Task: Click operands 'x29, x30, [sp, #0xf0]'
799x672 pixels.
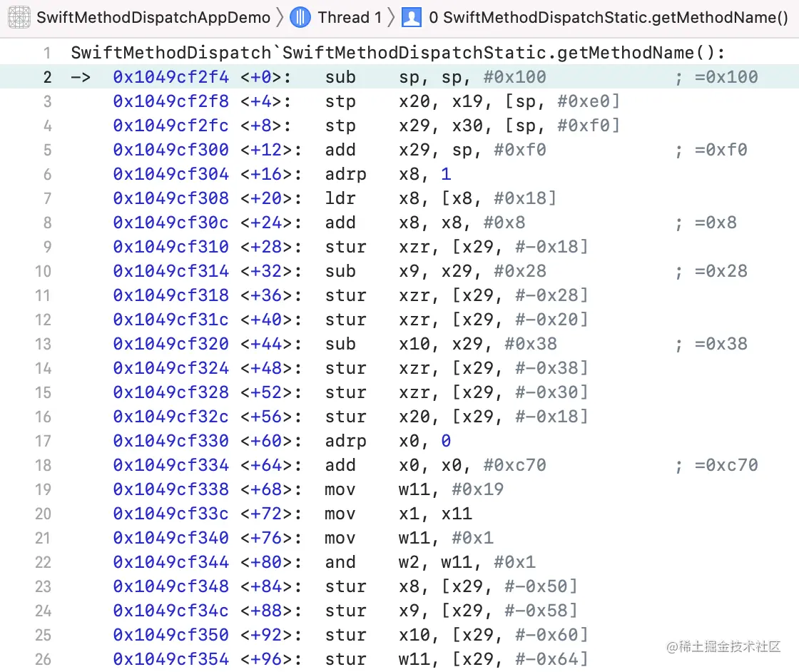Action: tap(509, 126)
